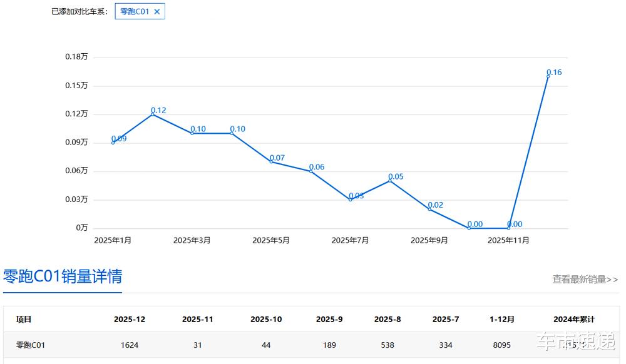Screen dimensions: 626x364
Task: Open the 查看最新销量>> link
Action: [585, 279]
